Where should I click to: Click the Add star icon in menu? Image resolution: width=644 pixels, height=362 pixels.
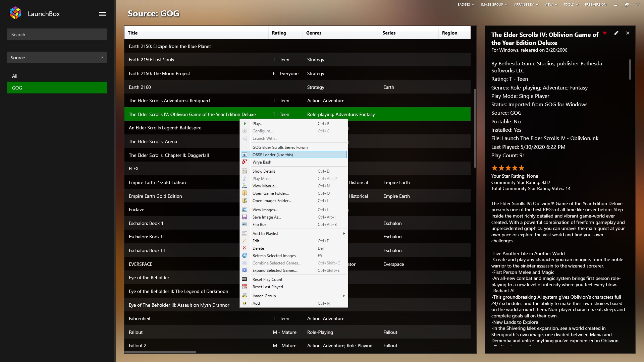(x=245, y=303)
